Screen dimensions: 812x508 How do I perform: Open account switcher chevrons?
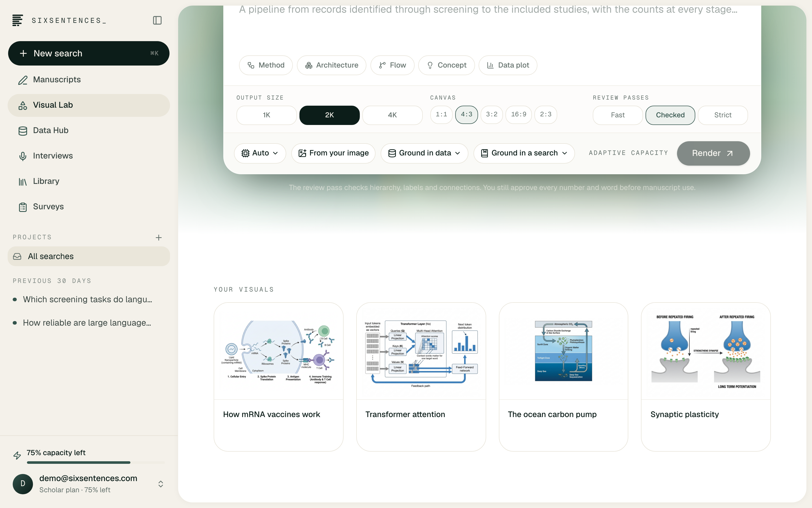(161, 484)
